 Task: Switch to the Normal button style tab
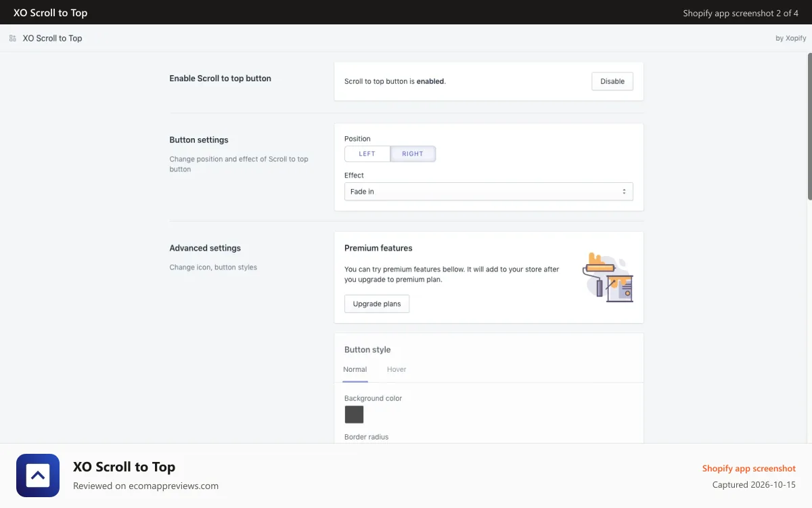[355, 370]
